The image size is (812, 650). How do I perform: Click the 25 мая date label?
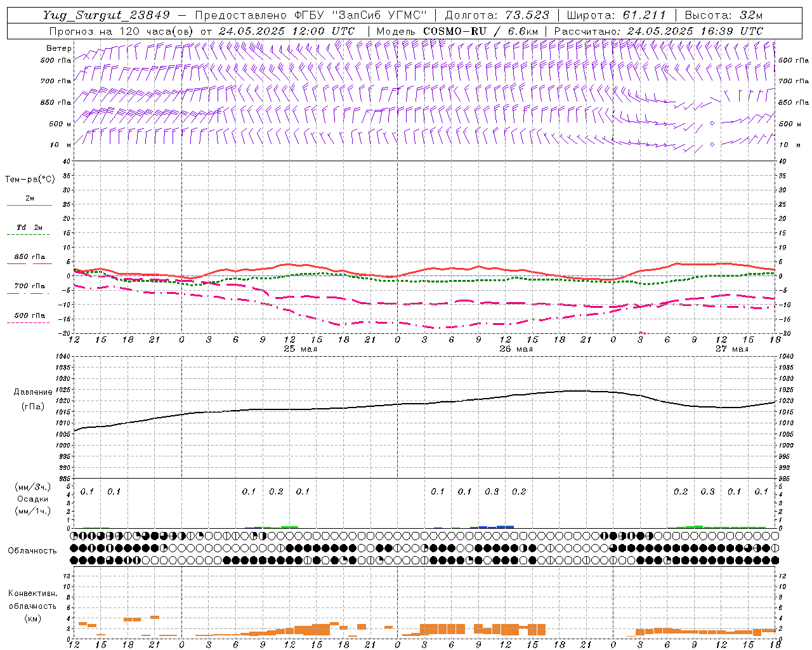point(300,349)
